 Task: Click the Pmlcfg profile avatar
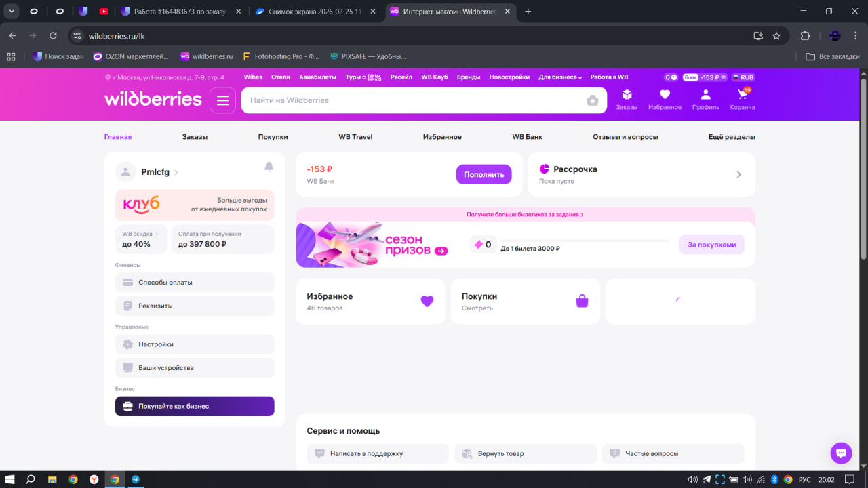point(125,172)
